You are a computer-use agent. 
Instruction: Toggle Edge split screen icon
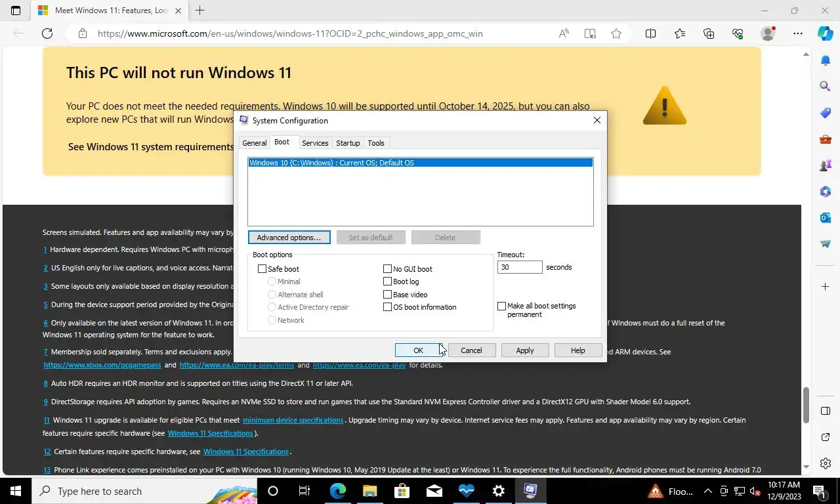(x=650, y=33)
